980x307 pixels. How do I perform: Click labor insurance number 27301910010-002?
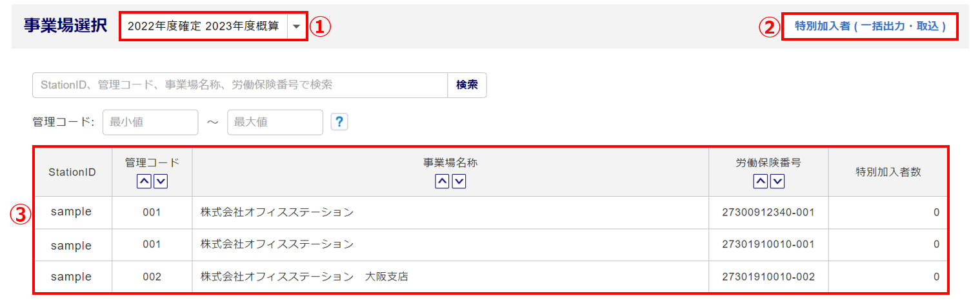click(x=768, y=277)
